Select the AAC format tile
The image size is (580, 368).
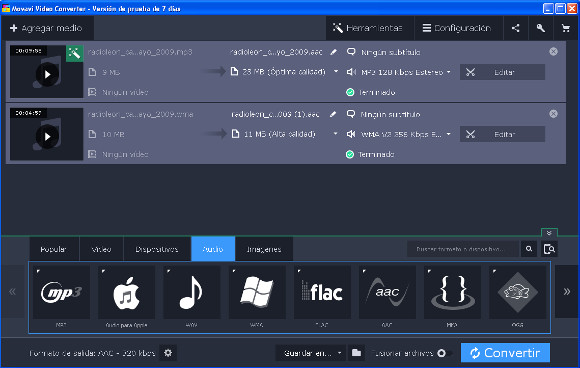tap(387, 292)
